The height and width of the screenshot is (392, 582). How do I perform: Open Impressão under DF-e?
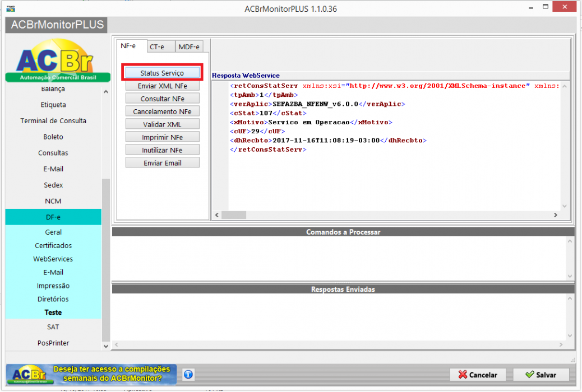pyautogui.click(x=53, y=286)
